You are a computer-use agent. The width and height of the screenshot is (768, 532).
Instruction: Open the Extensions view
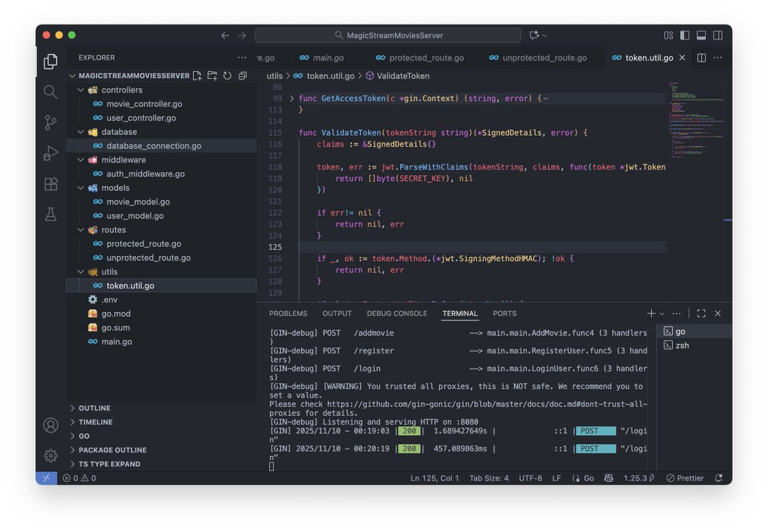point(51,184)
